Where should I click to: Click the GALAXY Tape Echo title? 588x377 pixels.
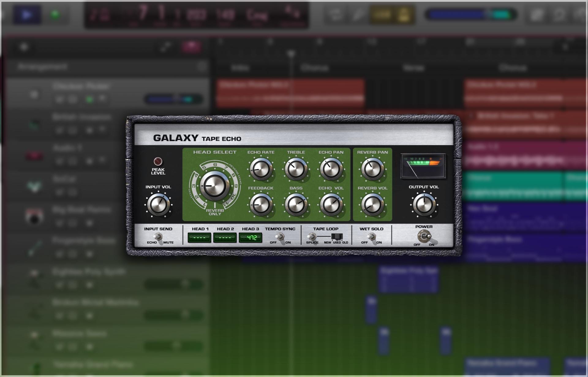click(x=197, y=138)
